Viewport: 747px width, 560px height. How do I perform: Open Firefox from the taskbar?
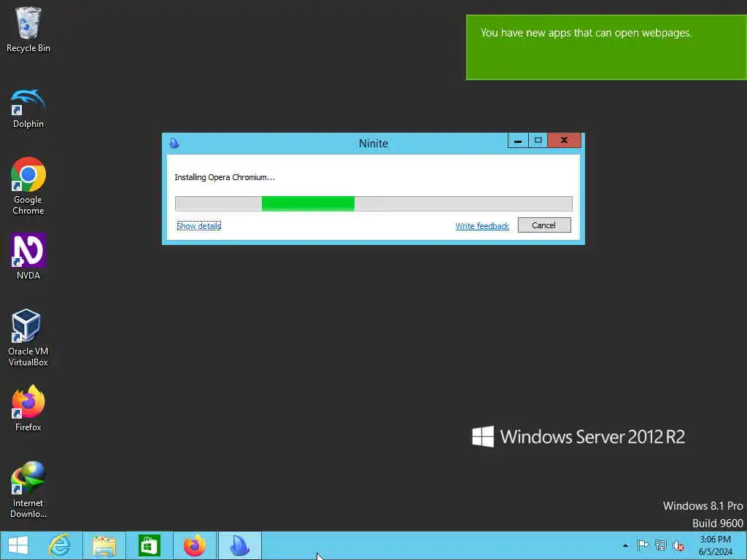(194, 545)
